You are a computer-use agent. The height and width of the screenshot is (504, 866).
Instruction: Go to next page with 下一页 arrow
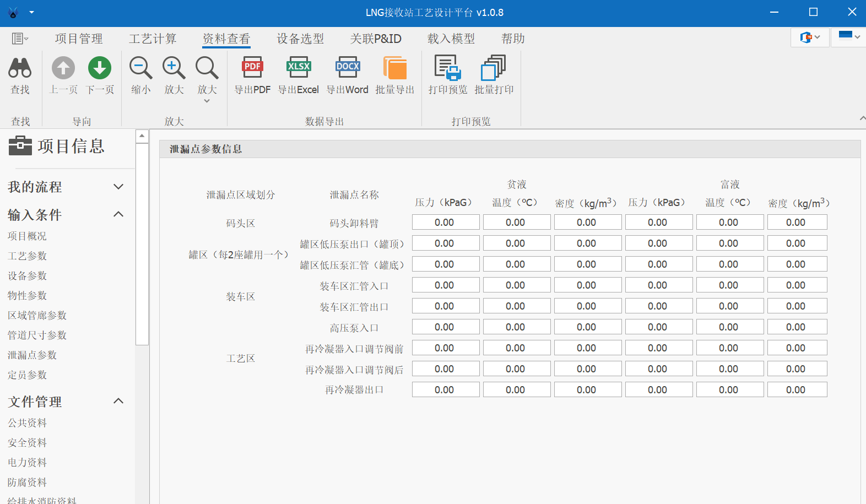point(100,68)
